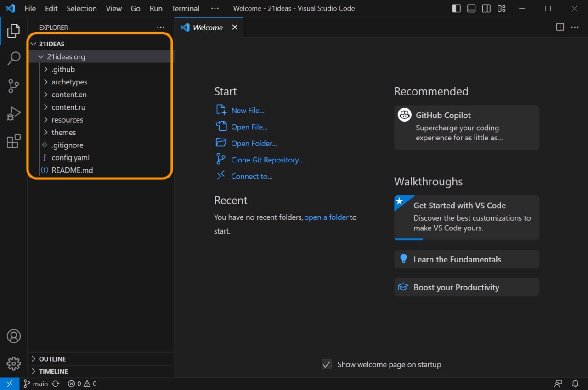
Task: Click the Accounts icon
Action: point(14,336)
